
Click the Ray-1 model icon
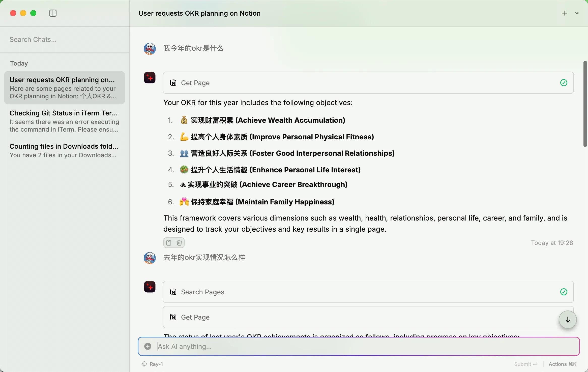click(x=144, y=364)
